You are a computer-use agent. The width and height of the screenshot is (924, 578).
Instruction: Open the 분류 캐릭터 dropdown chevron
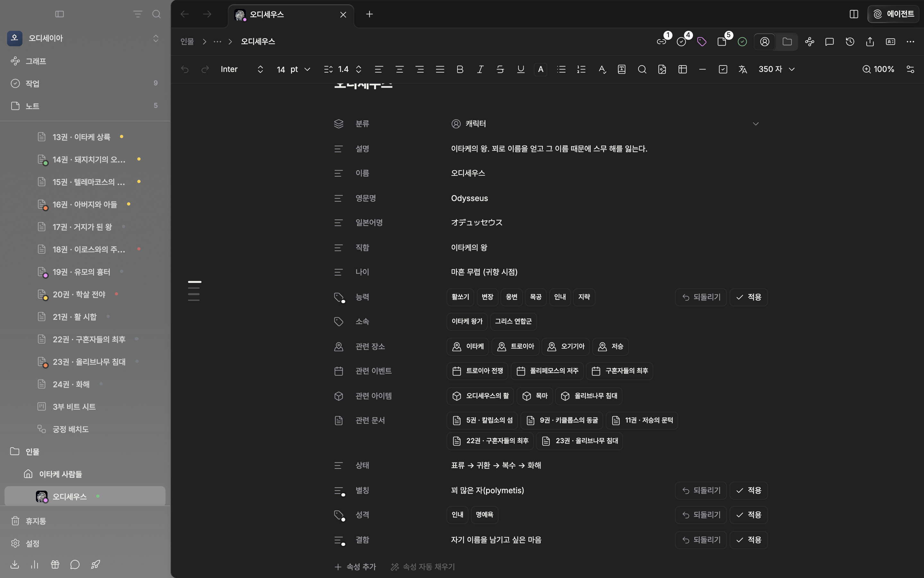coord(756,124)
